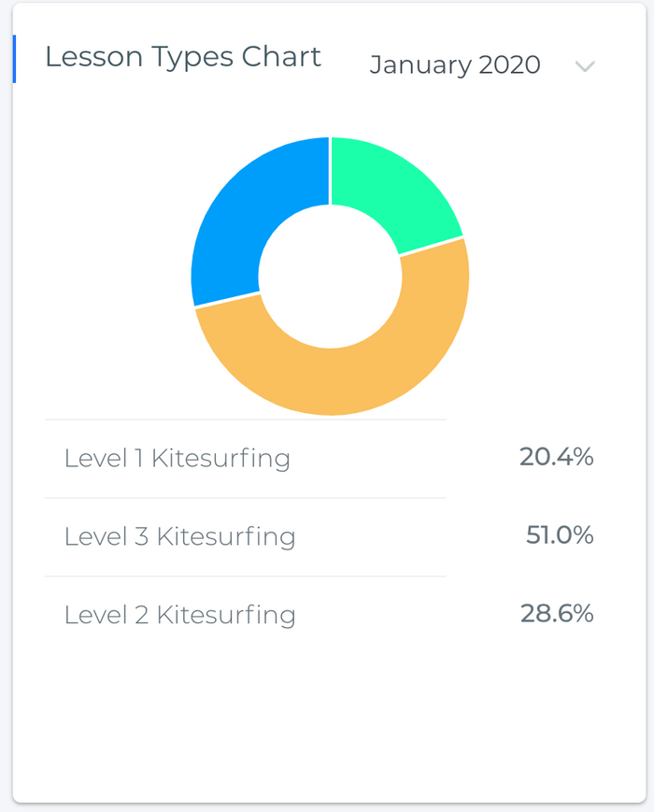Click the Level 3 Kitesurfing legend label

179,537
